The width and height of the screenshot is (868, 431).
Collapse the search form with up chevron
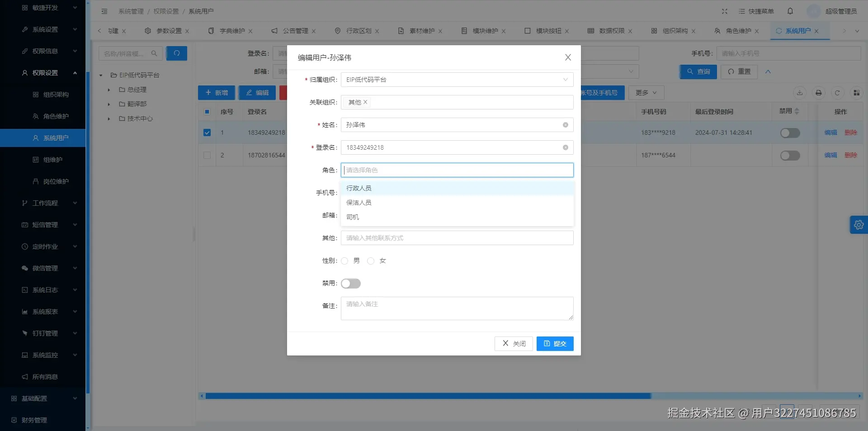point(768,71)
